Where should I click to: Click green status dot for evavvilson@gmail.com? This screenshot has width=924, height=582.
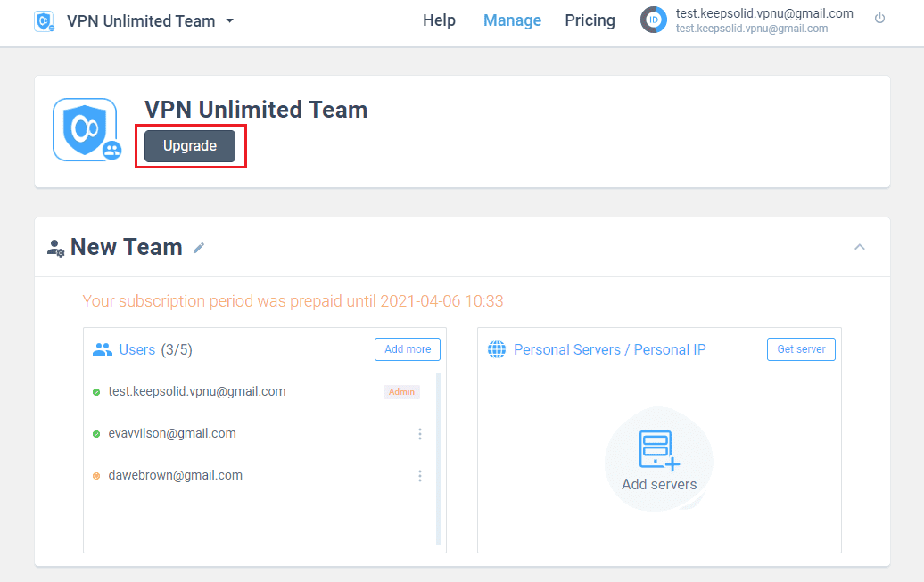coord(96,434)
